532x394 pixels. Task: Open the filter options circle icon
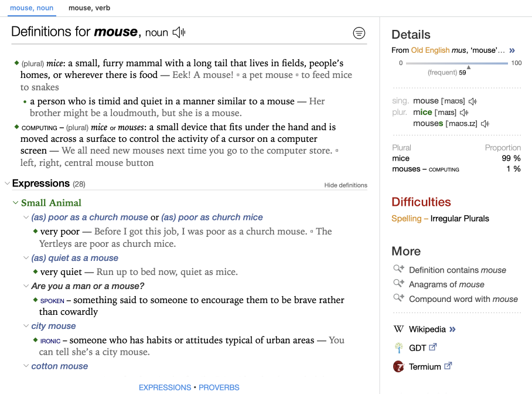(359, 33)
